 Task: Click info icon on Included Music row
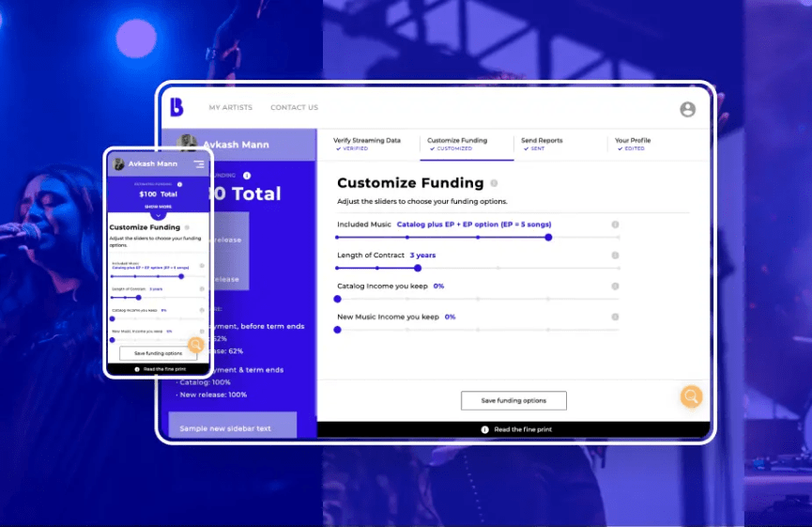(x=615, y=225)
